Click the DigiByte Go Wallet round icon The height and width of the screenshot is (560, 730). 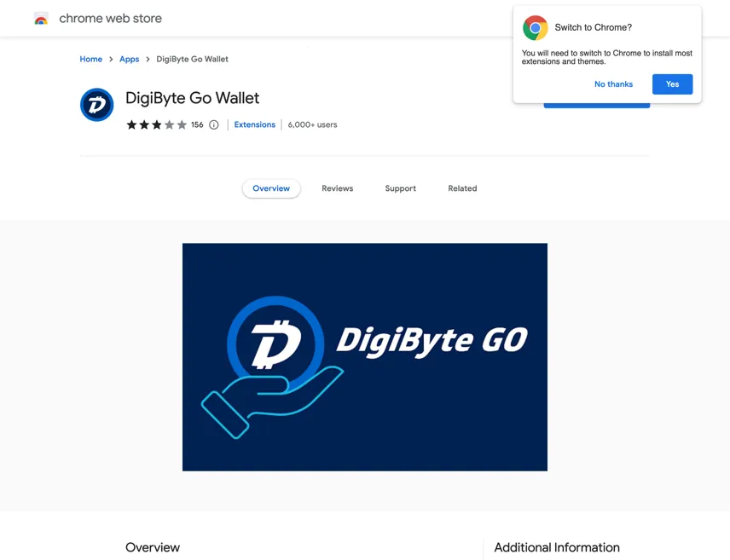[97, 105]
